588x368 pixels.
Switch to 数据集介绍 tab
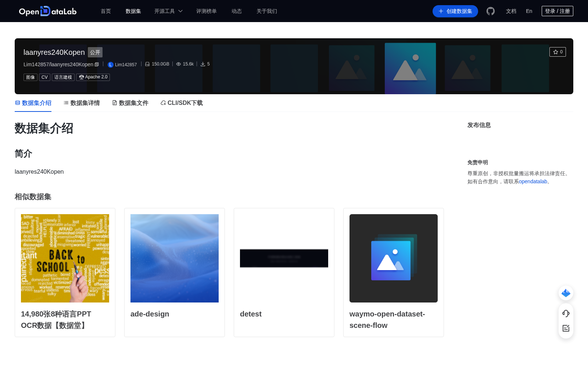coord(33,103)
